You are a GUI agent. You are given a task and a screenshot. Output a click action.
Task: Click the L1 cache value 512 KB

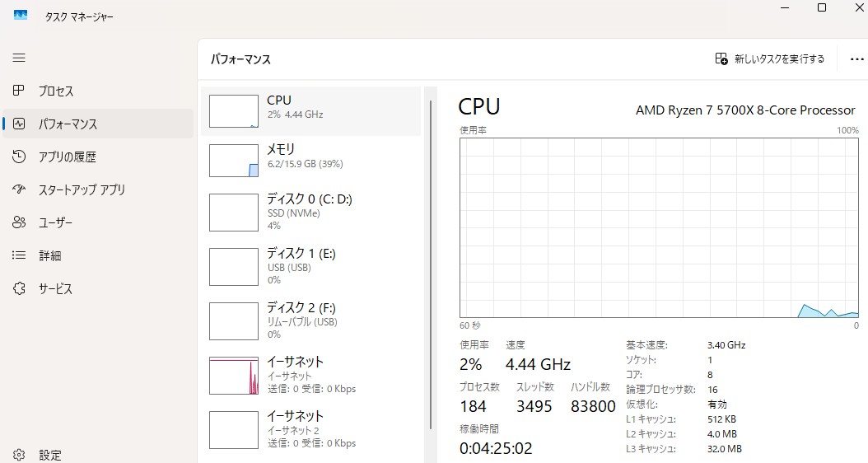tap(722, 419)
